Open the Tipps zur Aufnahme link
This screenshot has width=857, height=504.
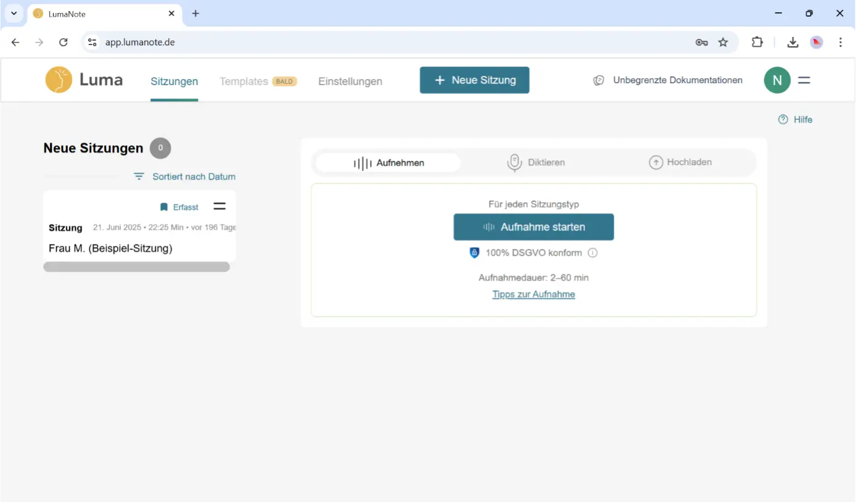pos(533,295)
